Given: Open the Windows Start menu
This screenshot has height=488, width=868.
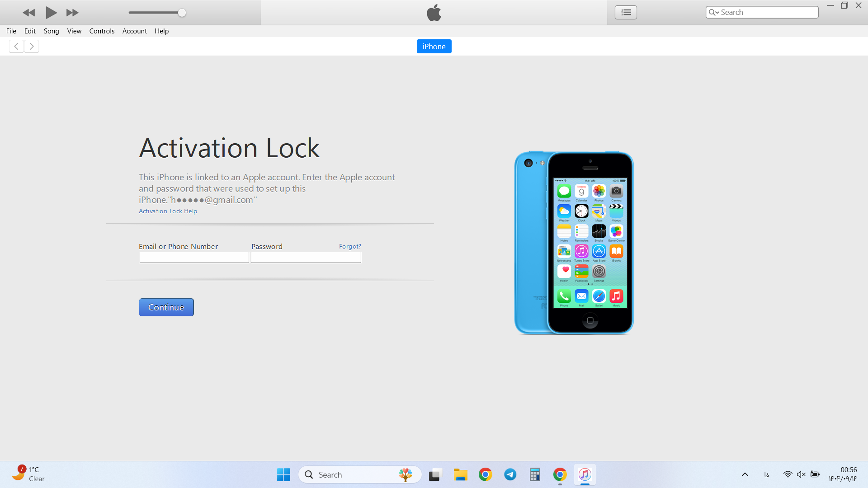Looking at the screenshot, I should pos(283,474).
